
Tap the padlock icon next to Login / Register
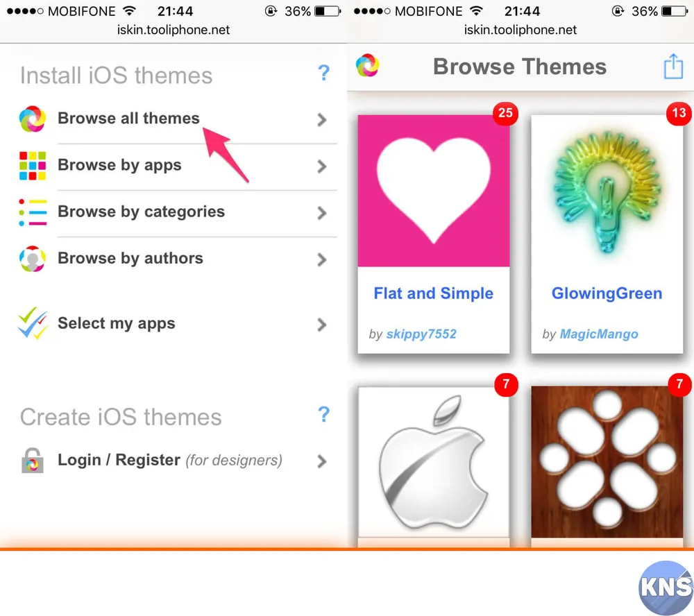pyautogui.click(x=33, y=461)
